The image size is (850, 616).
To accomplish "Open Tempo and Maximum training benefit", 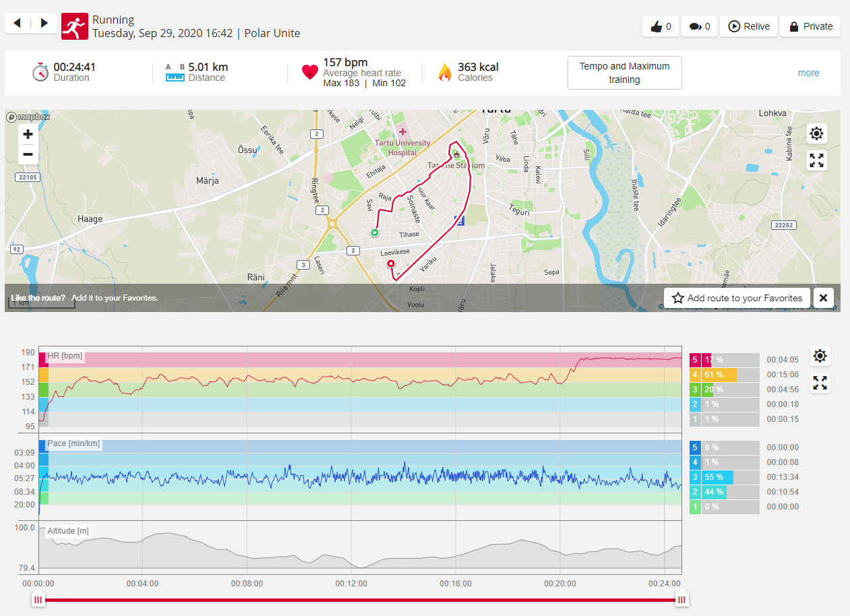I will click(x=625, y=73).
